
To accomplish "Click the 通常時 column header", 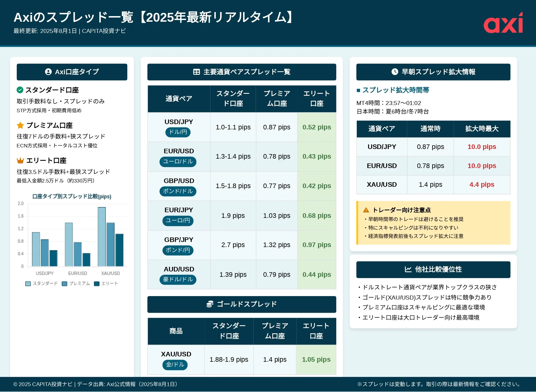I will pyautogui.click(x=430, y=129).
